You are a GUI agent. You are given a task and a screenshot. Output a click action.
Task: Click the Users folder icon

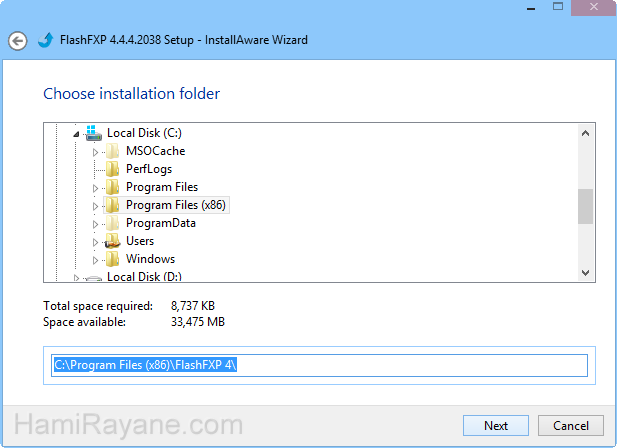(x=113, y=241)
